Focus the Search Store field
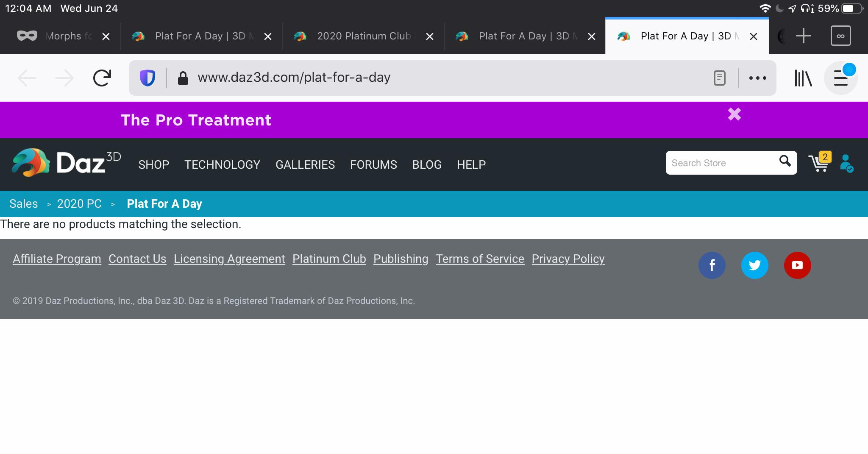868x454 pixels. (721, 163)
